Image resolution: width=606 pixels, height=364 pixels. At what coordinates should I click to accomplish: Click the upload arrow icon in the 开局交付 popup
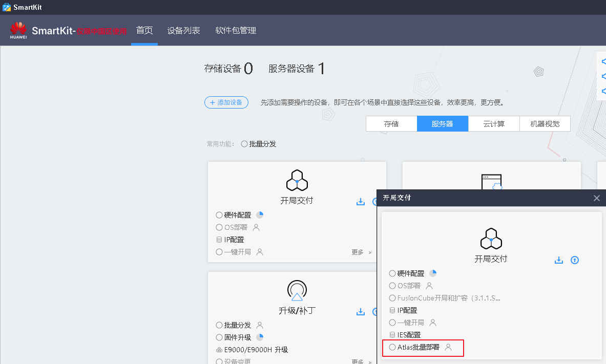575,260
